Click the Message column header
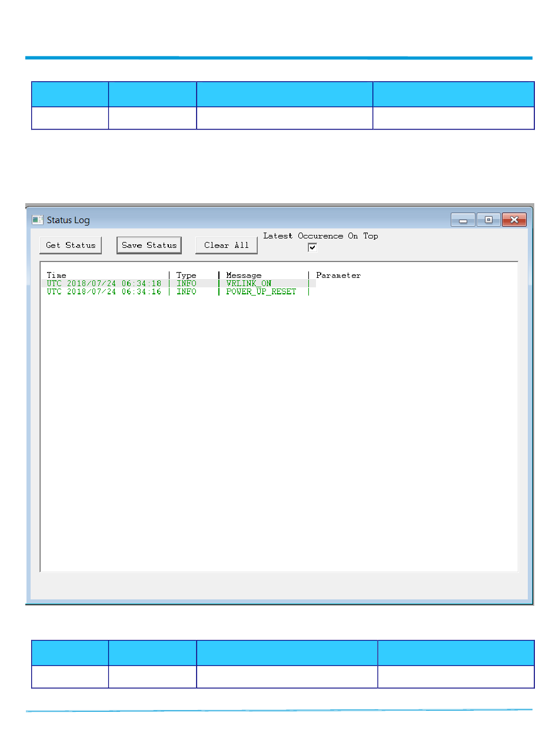Screen dimensions: 559x756 [x=244, y=275]
